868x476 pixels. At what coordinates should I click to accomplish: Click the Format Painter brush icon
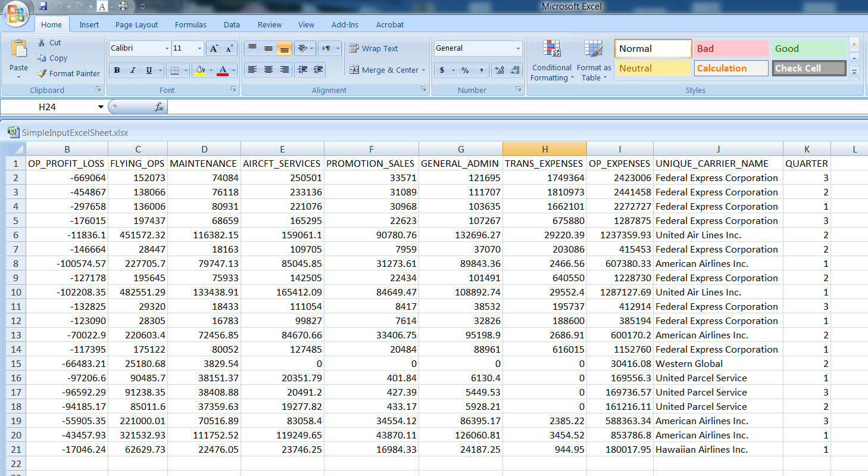(42, 74)
